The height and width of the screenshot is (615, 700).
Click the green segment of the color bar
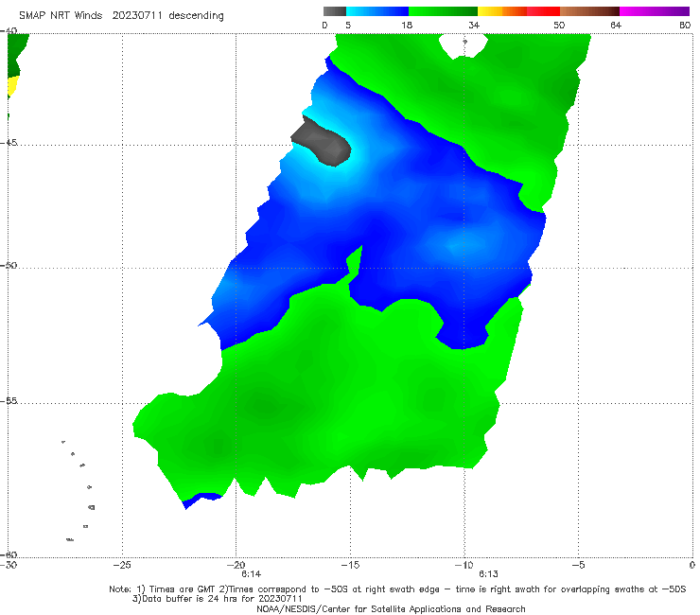tap(443, 11)
